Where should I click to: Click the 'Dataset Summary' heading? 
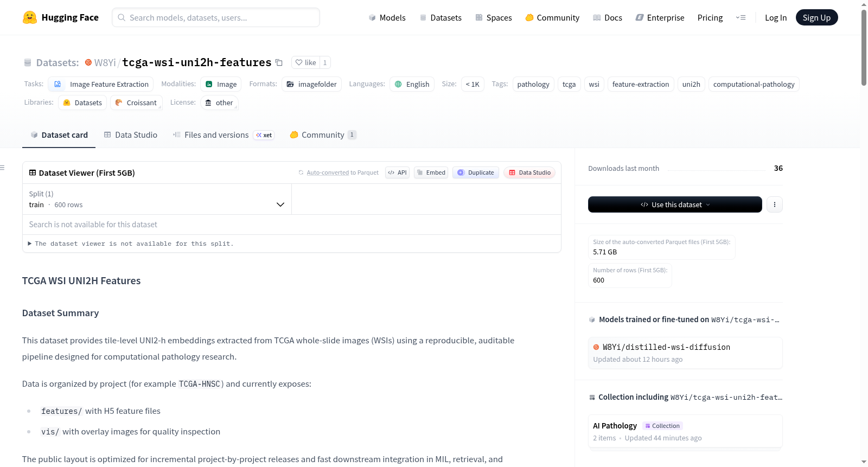pyautogui.click(x=60, y=313)
